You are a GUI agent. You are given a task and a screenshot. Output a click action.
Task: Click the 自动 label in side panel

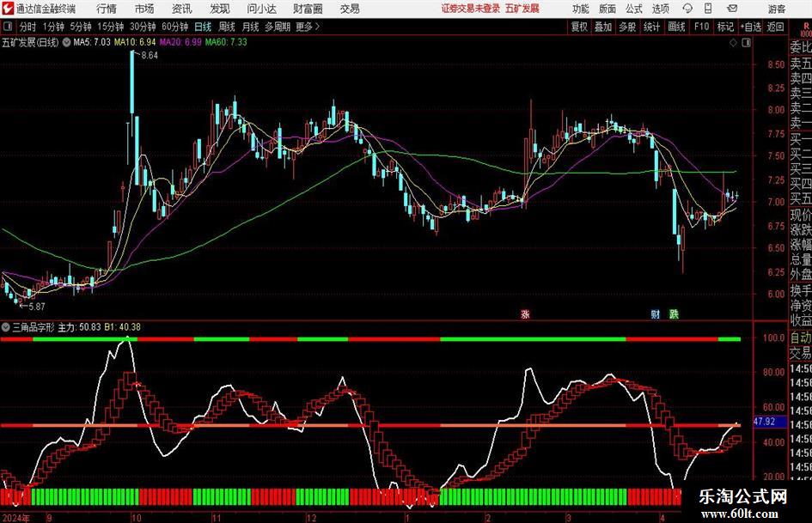801,338
